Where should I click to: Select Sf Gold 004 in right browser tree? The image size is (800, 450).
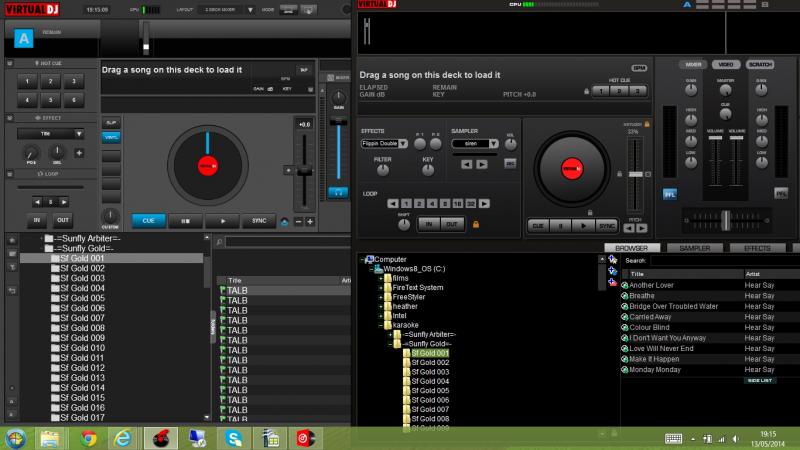430,381
